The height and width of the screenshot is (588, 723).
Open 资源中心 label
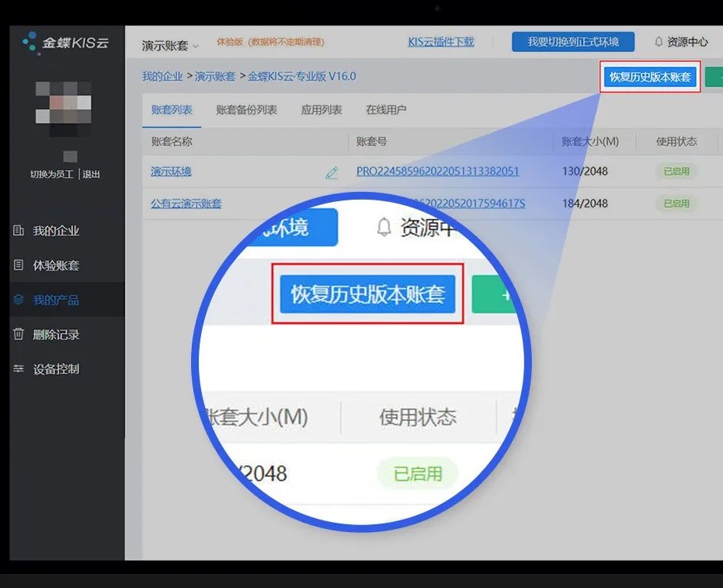point(687,42)
